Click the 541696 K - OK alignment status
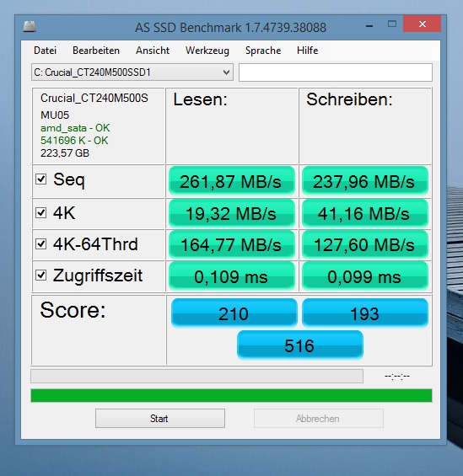The width and height of the screenshot is (463, 476). [74, 141]
